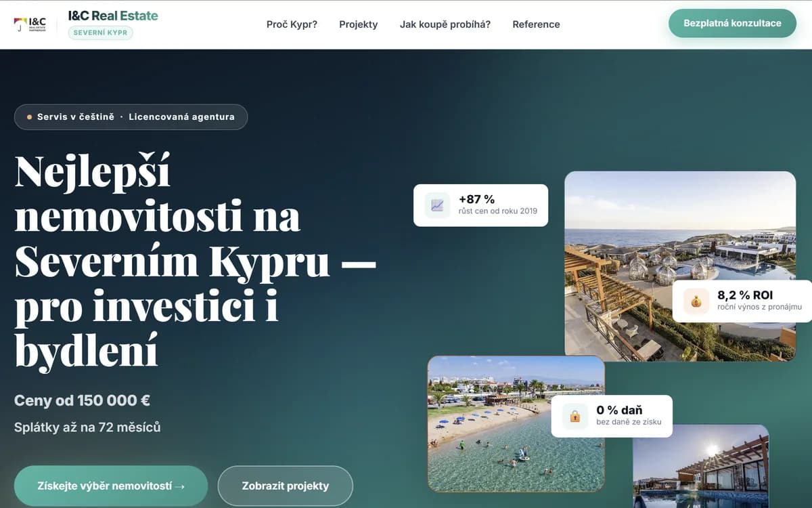Click the 0 % daň stat text
The width and height of the screenshot is (812, 508).
click(619, 410)
